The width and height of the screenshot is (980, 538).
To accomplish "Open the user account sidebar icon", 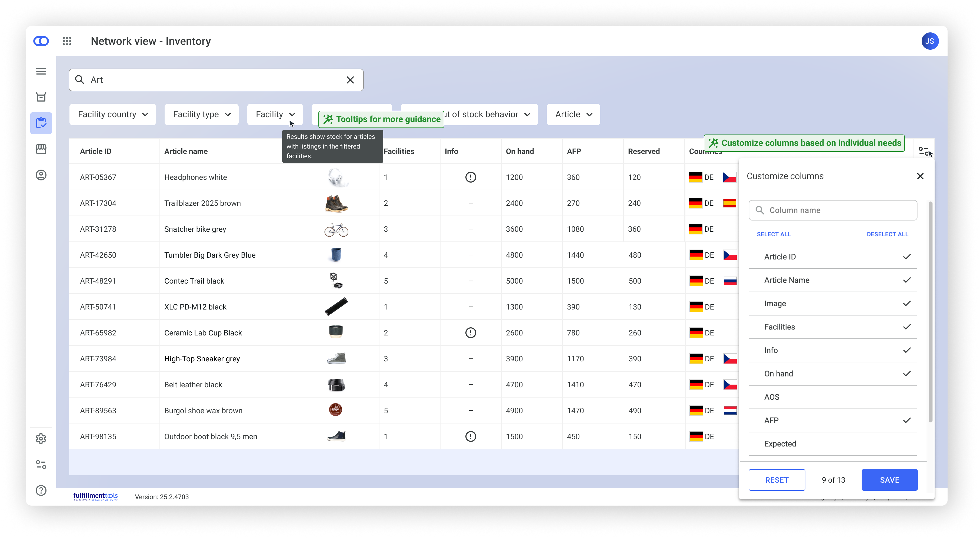I will pyautogui.click(x=41, y=175).
